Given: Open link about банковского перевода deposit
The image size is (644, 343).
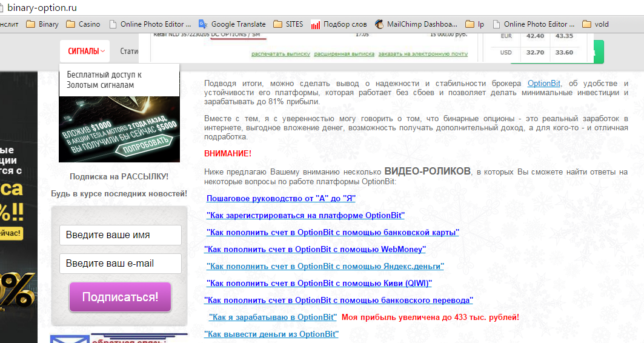Looking at the screenshot, I should pyautogui.click(x=339, y=301).
